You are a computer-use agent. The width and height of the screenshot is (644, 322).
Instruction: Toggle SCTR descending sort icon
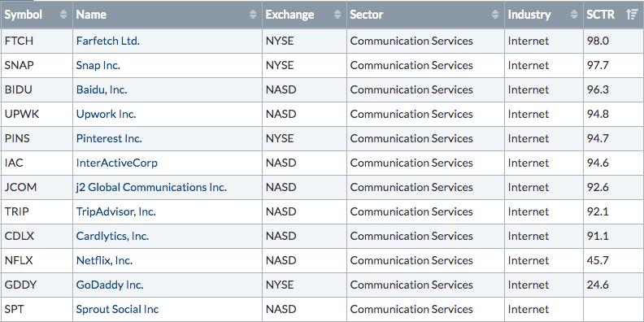(x=632, y=15)
